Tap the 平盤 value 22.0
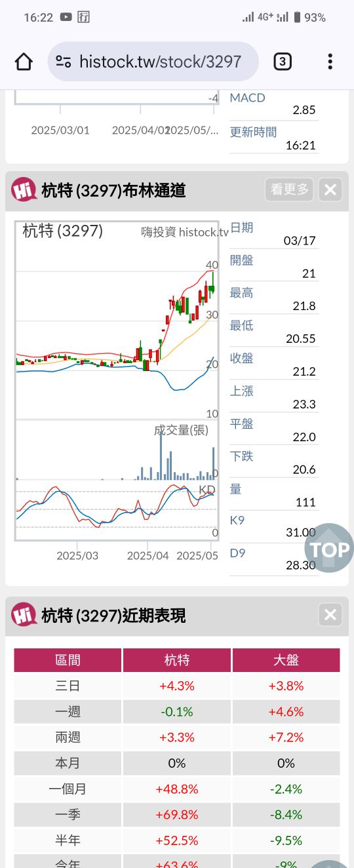 [304, 437]
